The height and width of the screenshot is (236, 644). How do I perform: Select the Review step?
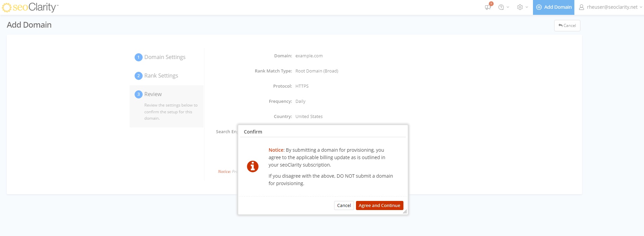coord(153,94)
